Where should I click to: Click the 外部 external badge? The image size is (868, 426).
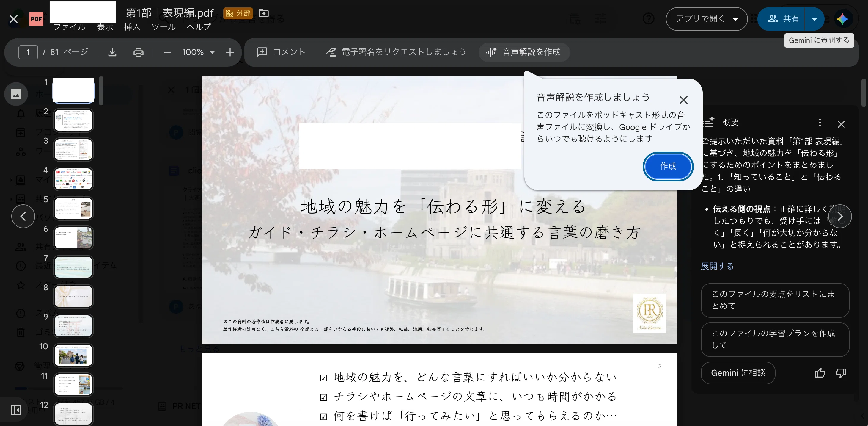tap(238, 13)
